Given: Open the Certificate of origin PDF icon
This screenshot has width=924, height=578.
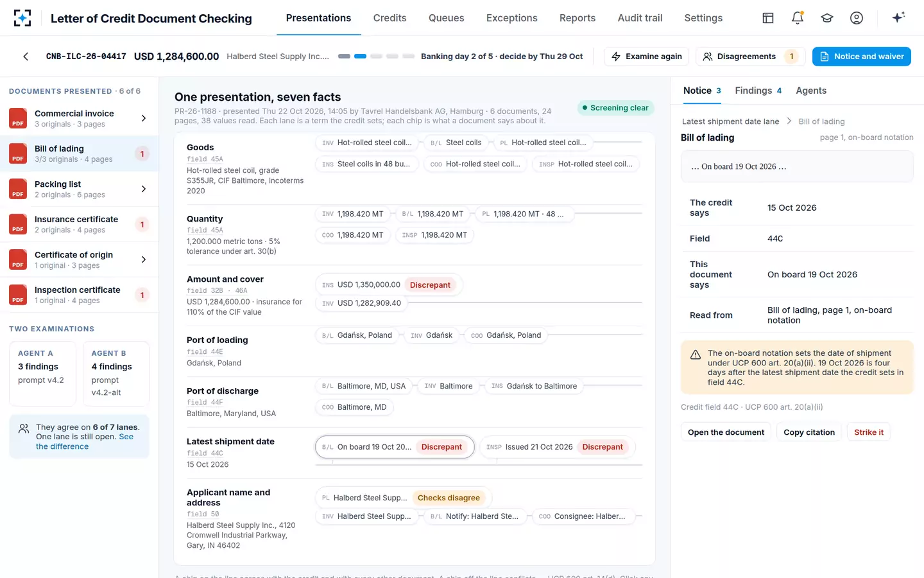Looking at the screenshot, I should 18,259.
